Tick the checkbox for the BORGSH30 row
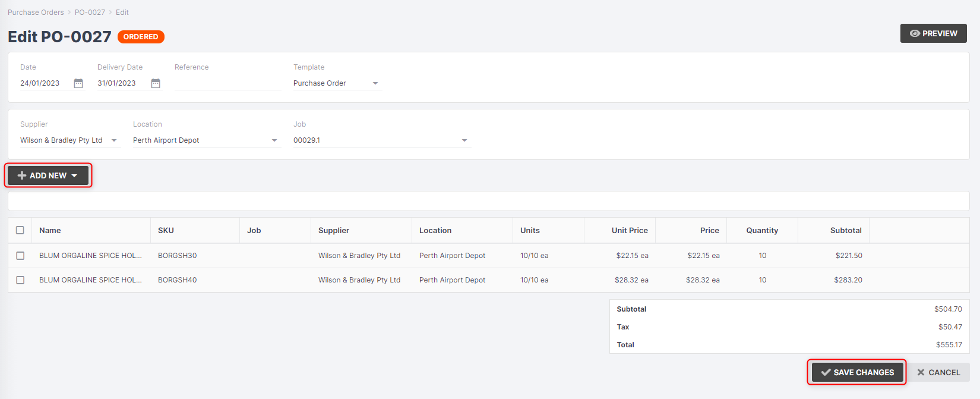Screen dimensions: 980x399 pyautogui.click(x=20, y=256)
